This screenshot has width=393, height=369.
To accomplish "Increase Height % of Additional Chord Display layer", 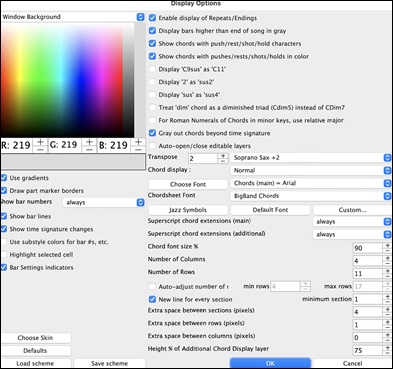I will click(x=387, y=348).
